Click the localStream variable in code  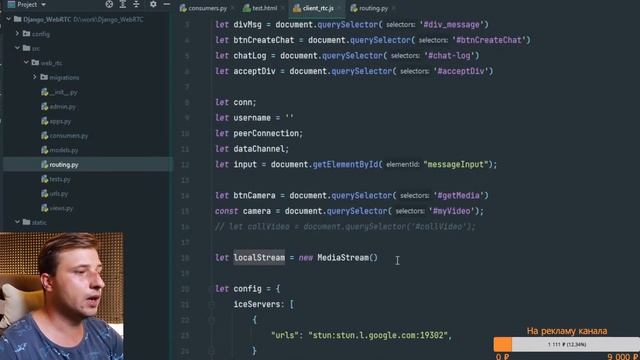(259, 258)
